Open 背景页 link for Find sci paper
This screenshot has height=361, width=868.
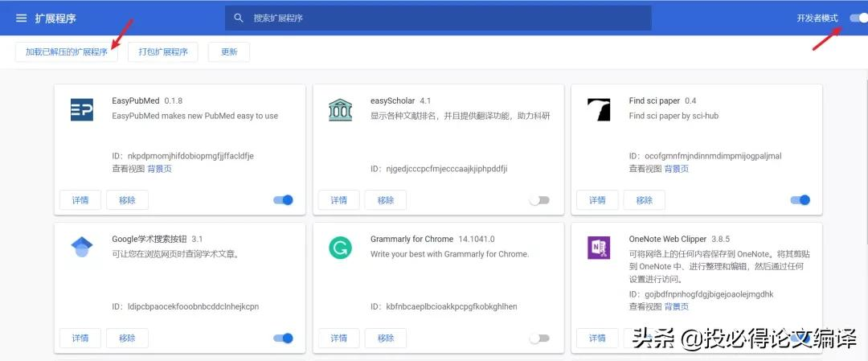(677, 169)
